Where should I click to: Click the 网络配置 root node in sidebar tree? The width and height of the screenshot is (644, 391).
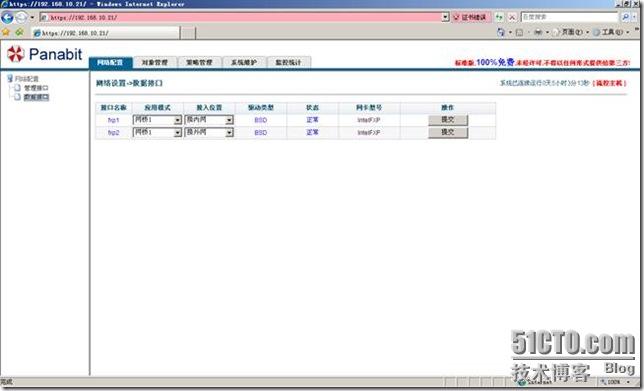[27, 78]
